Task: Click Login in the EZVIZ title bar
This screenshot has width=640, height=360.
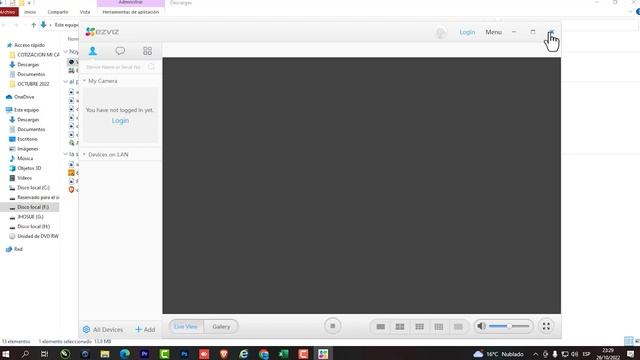Action: [467, 32]
